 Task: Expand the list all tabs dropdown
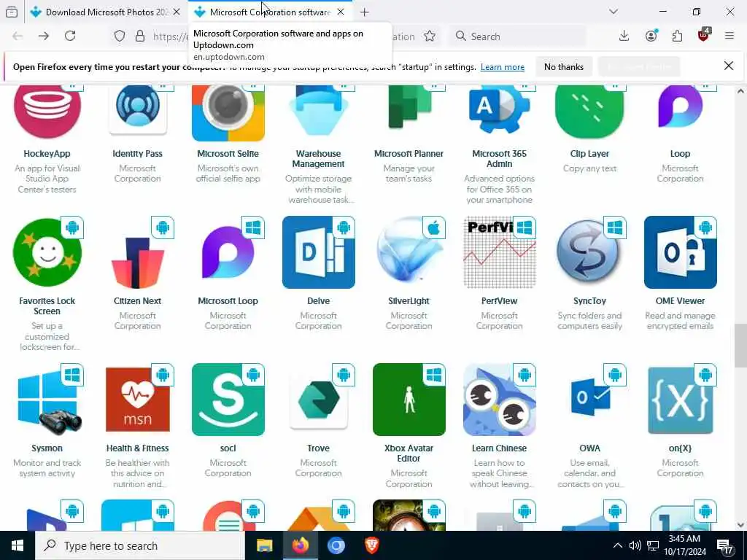[614, 12]
